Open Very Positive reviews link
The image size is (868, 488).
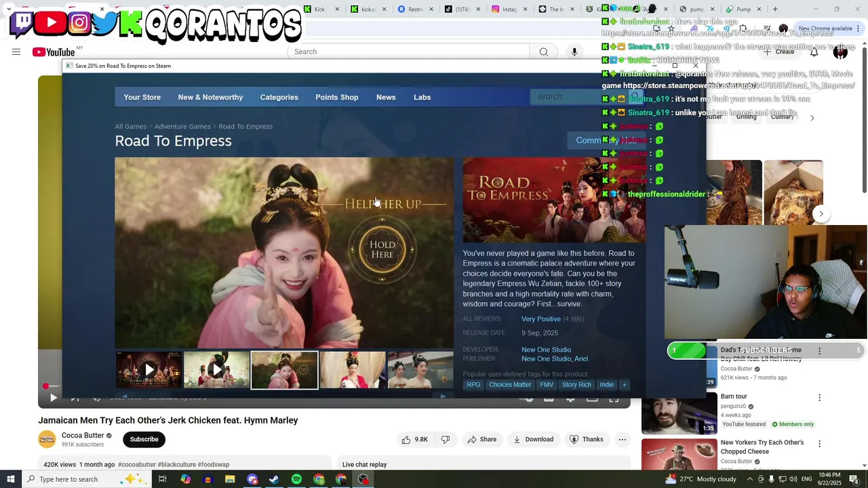tap(541, 319)
